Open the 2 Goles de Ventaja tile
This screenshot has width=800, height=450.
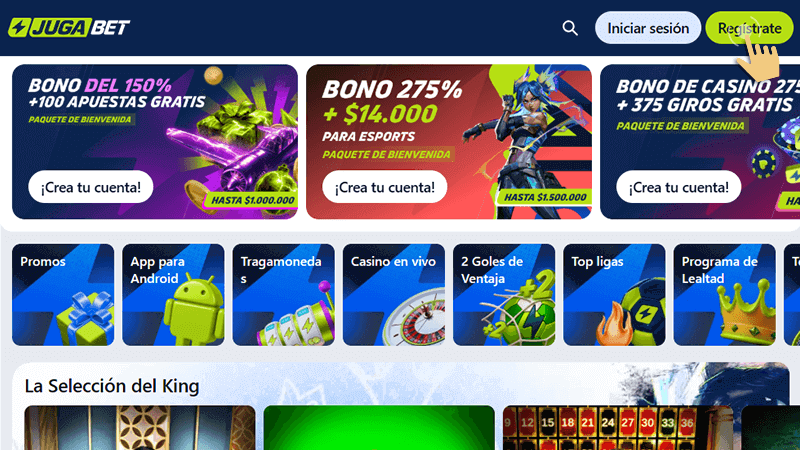(504, 295)
